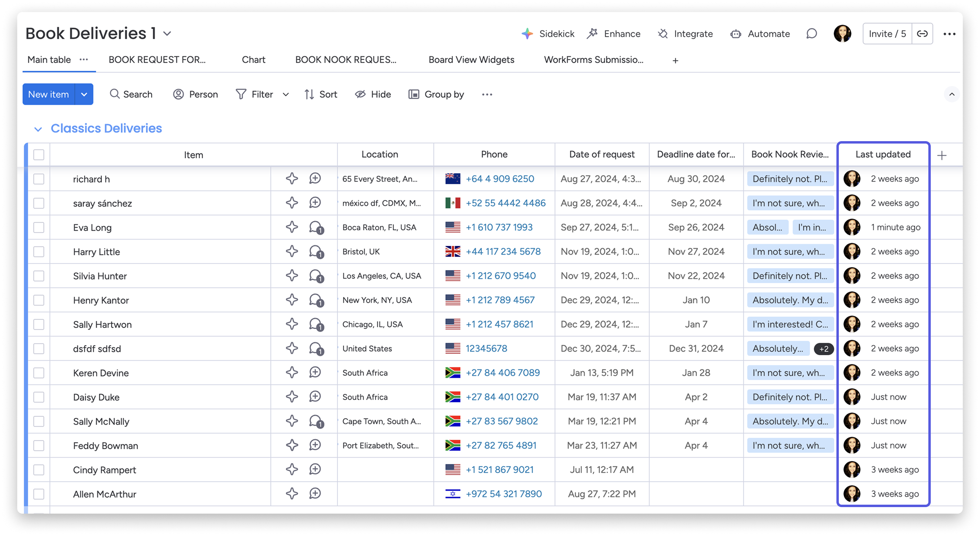This screenshot has width=980, height=536.
Task: Click the sparkle icon on Eva Long row
Action: [x=292, y=227]
